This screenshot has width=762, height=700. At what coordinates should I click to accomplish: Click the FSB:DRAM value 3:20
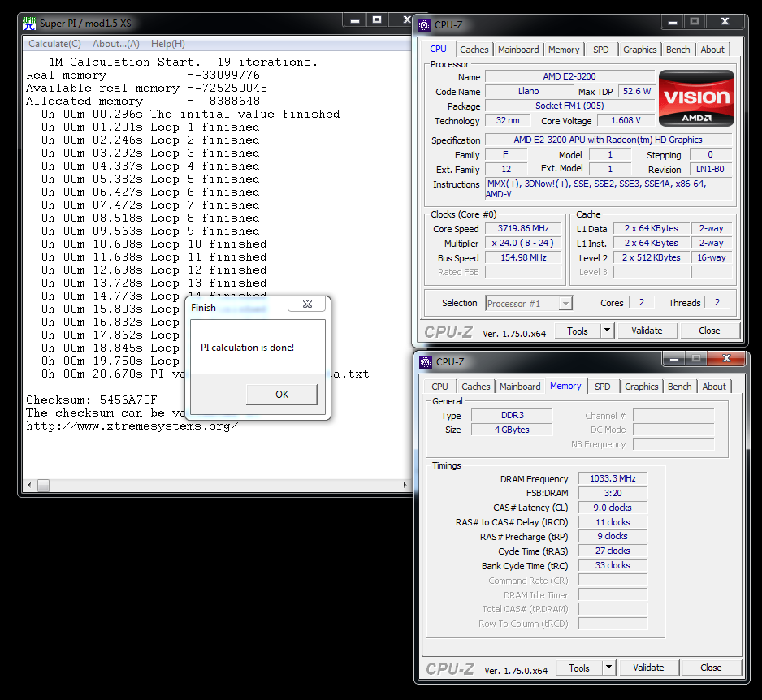pyautogui.click(x=613, y=493)
